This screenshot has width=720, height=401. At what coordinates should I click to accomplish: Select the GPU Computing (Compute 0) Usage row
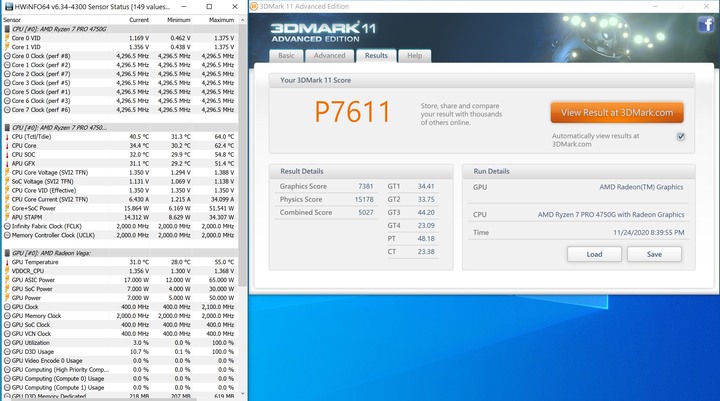pyautogui.click(x=121, y=378)
